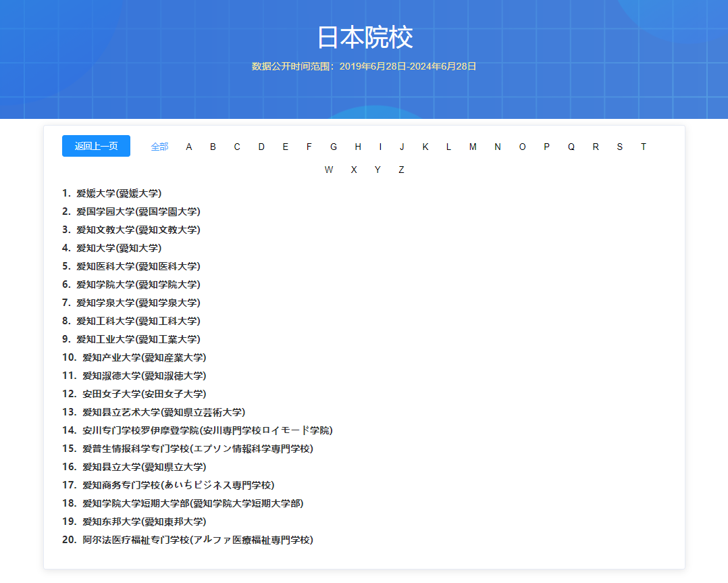Filter schools by letter C
The width and height of the screenshot is (728, 583).
[237, 147]
